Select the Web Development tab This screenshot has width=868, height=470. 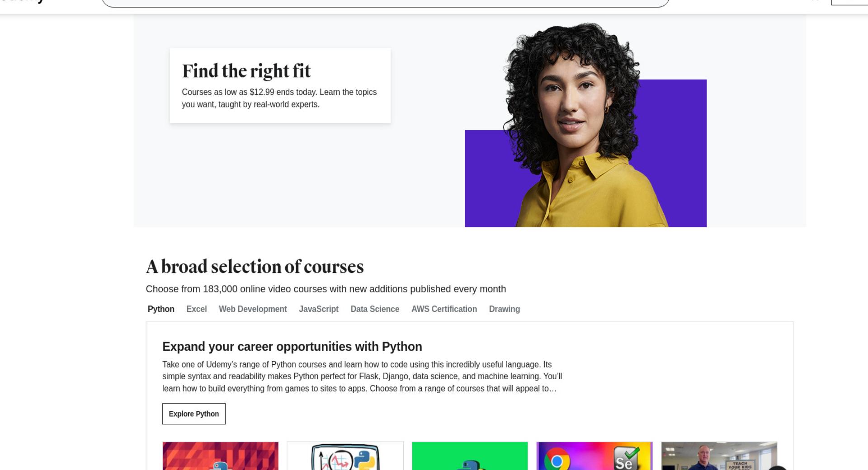pos(253,309)
